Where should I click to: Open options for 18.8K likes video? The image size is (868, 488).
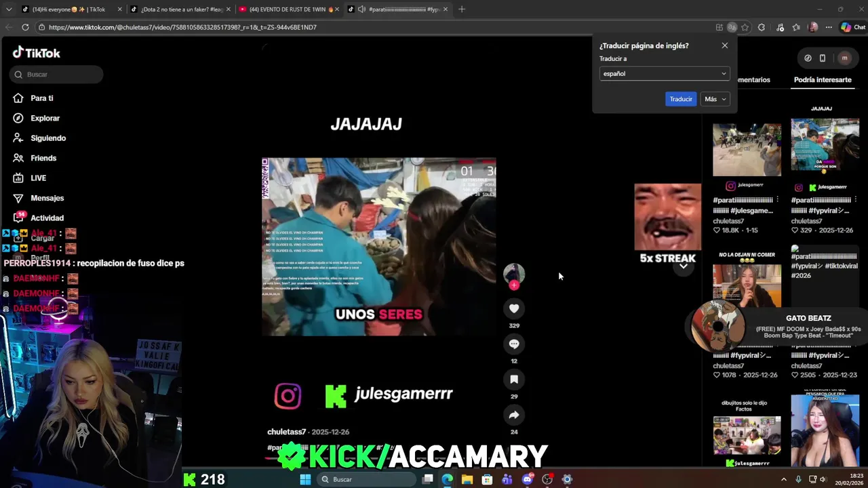pyautogui.click(x=777, y=200)
